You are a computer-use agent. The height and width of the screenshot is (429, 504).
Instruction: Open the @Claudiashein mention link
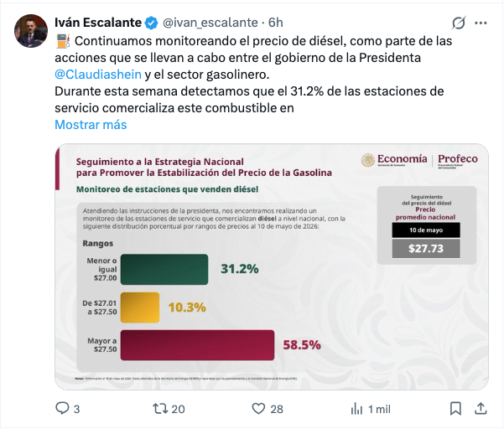point(98,75)
